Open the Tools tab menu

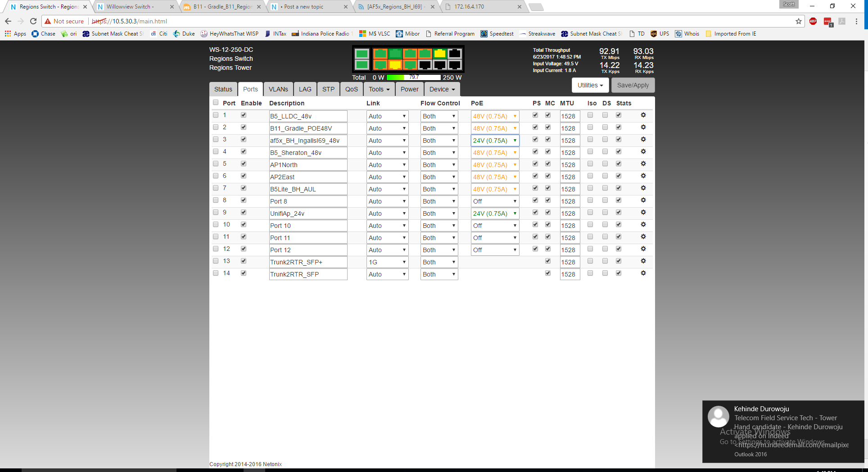tap(379, 89)
